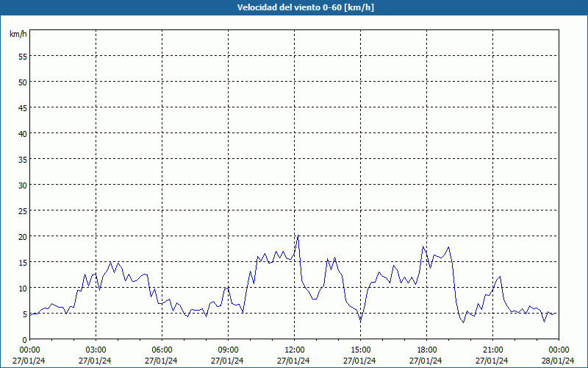Click the chart title "Velocidad del viento 0-60 [km/h]"
The image size is (588, 368).
coord(305,7)
